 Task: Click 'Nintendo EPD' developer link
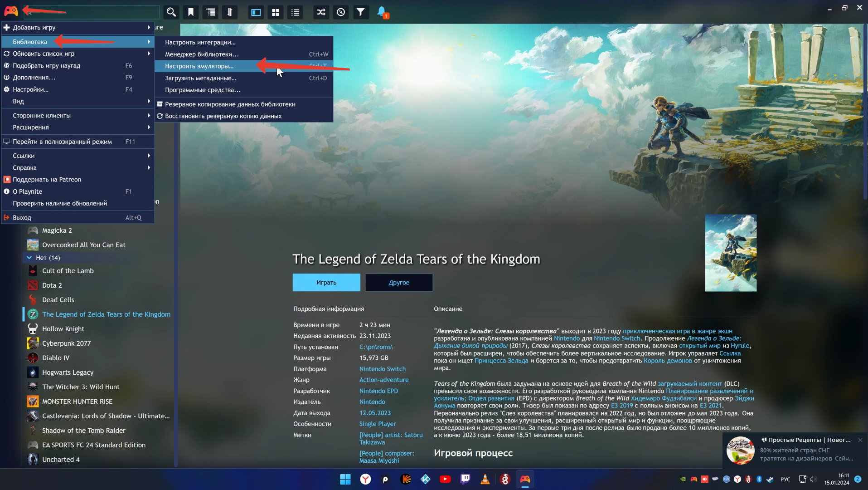point(378,391)
